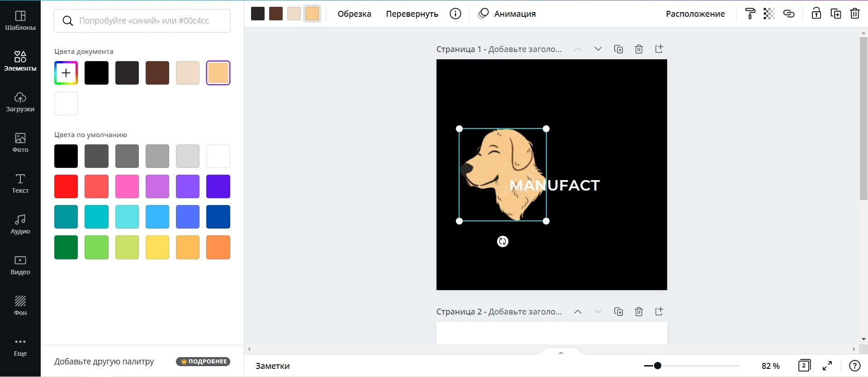Move page 1 down with chevron

click(x=598, y=49)
